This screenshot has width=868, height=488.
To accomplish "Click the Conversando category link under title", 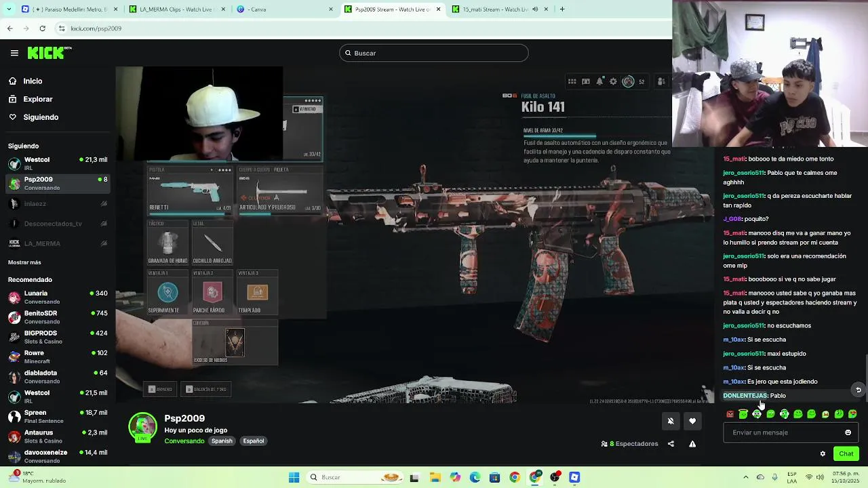I will click(184, 441).
